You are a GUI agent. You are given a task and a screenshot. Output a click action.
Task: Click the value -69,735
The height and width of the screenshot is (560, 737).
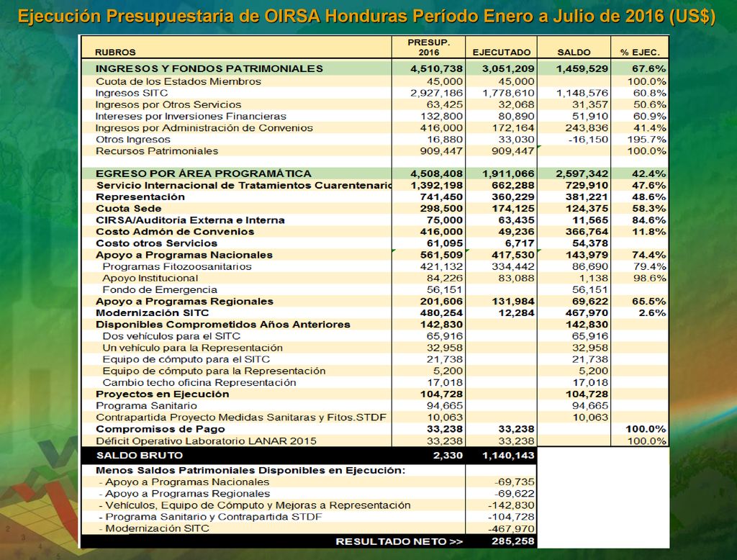(x=514, y=482)
